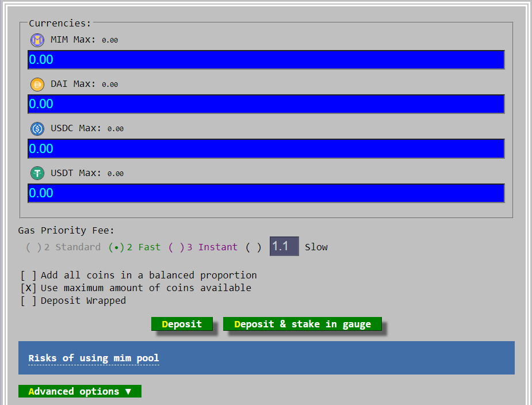Click Deposit & stake in gauge button
Viewport: 532px width, 405px height.
[x=303, y=324]
